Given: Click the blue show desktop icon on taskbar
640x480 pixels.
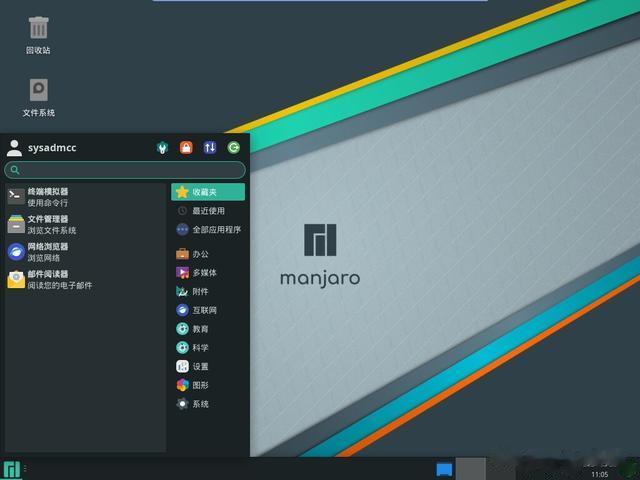Looking at the screenshot, I should tap(444, 469).
